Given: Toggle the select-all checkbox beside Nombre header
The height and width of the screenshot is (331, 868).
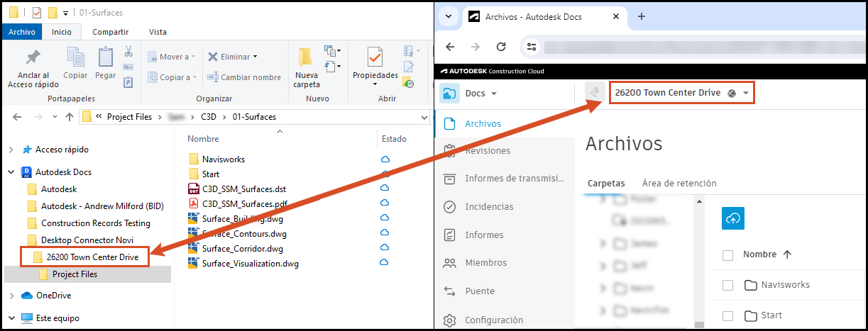Looking at the screenshot, I should point(727,254).
